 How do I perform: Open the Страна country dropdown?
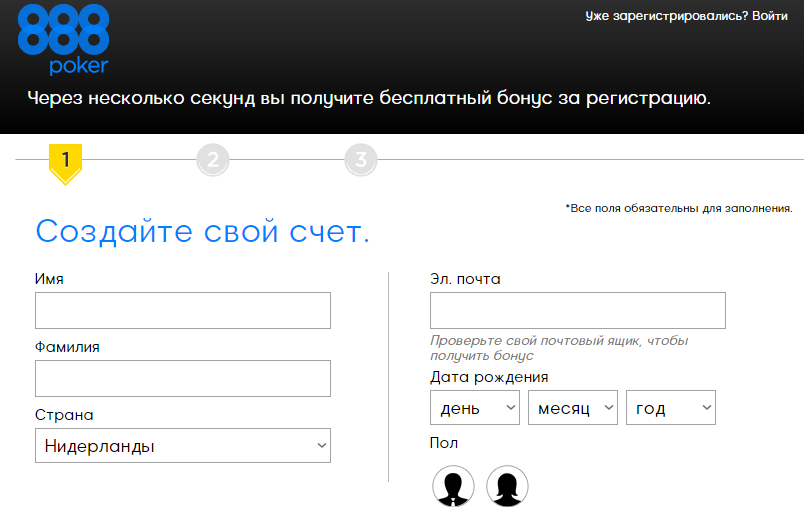click(x=183, y=446)
